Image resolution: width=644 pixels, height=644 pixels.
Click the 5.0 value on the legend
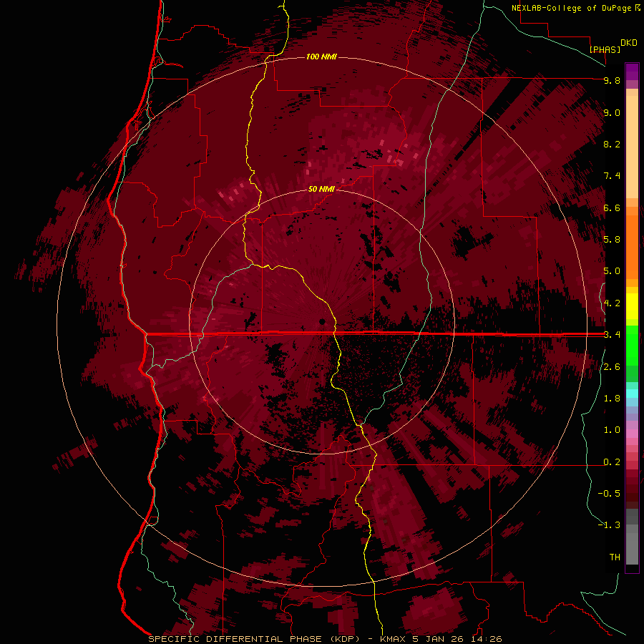(x=612, y=271)
